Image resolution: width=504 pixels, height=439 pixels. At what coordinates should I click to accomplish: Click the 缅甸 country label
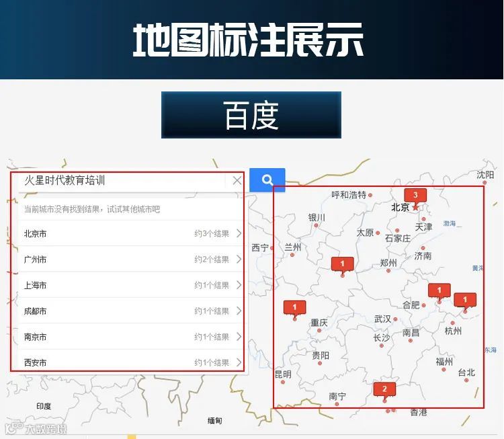click(214, 420)
